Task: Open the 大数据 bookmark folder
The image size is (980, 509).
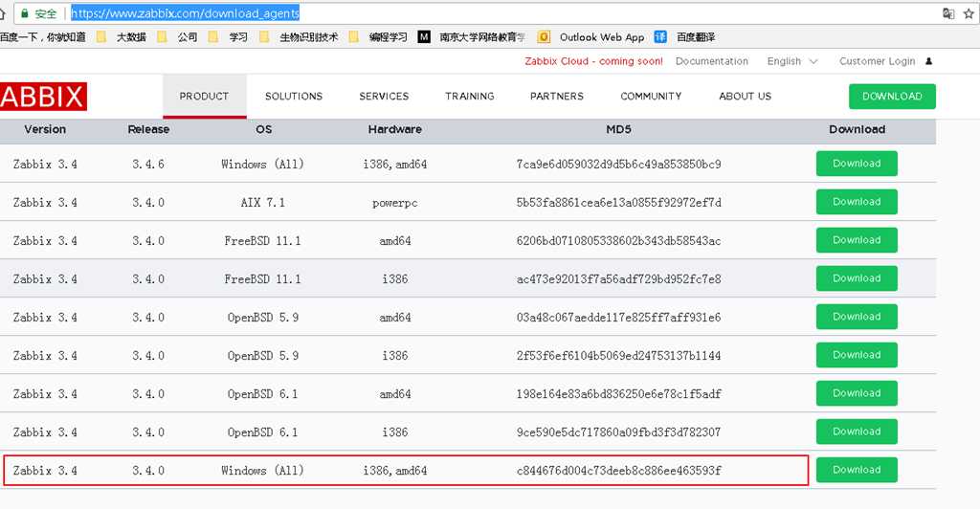Action: pos(122,37)
